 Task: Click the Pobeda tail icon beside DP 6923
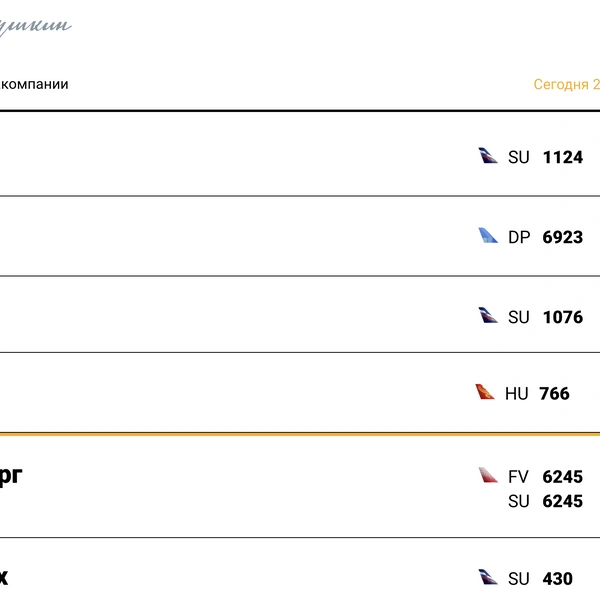(488, 236)
